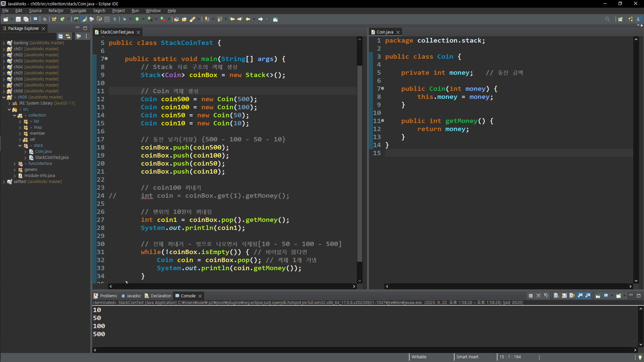Image resolution: width=644 pixels, height=362 pixels.
Task: Collapse the stack package in tree
Action: pyautogui.click(x=20, y=145)
